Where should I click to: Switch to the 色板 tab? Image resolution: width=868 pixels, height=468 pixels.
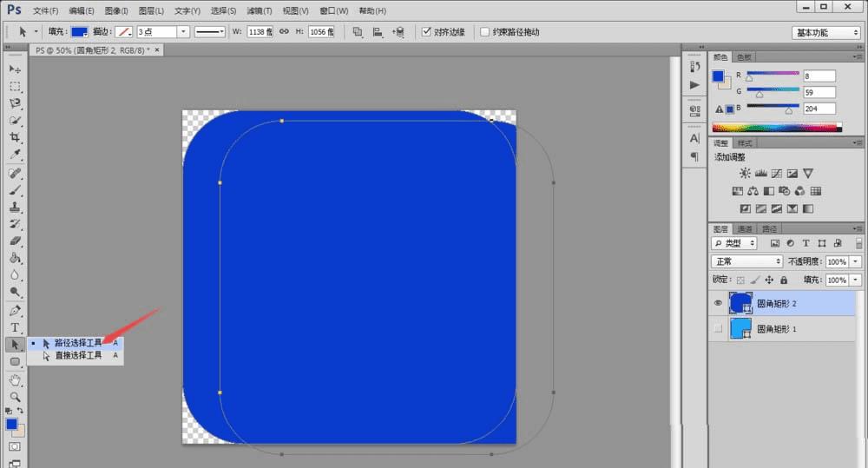[x=744, y=57]
